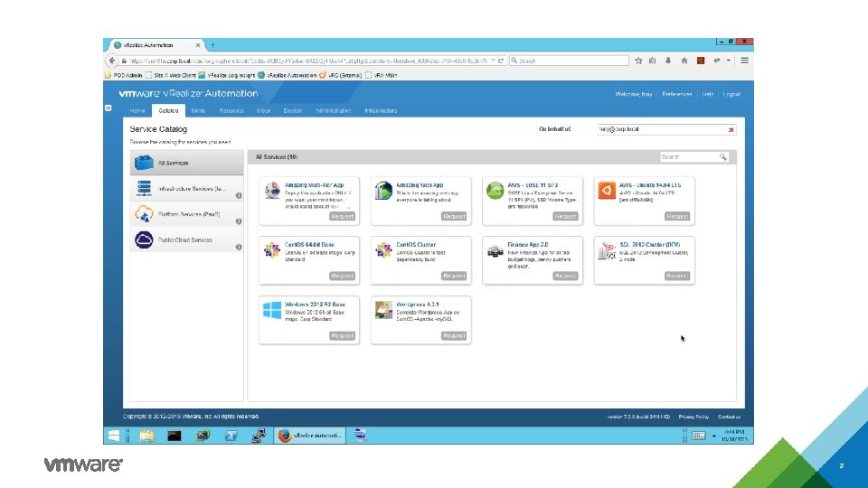Switch to the Design tab
This screenshot has height=488, width=868.
[x=293, y=110]
